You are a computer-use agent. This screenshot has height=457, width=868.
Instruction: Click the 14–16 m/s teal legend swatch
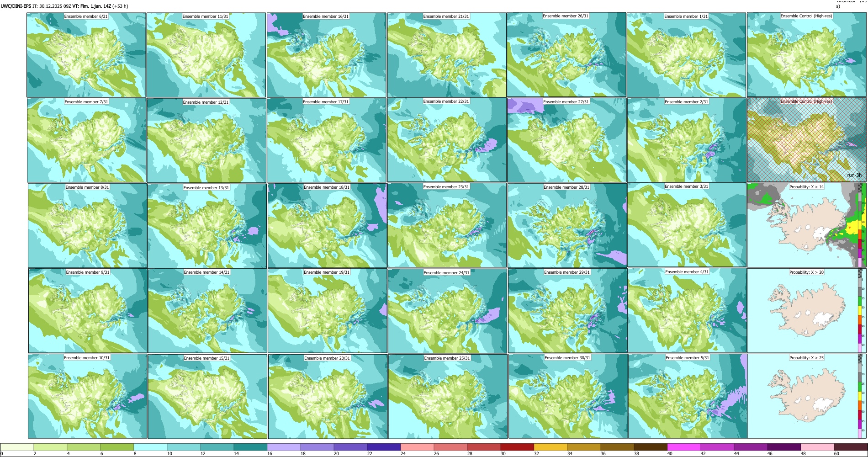(x=250, y=447)
